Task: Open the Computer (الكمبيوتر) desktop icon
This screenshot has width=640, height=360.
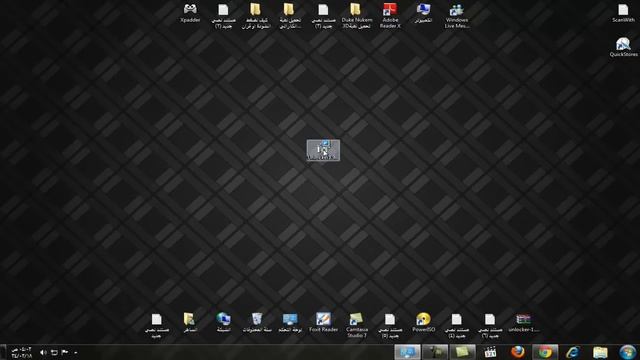Action: point(423,13)
